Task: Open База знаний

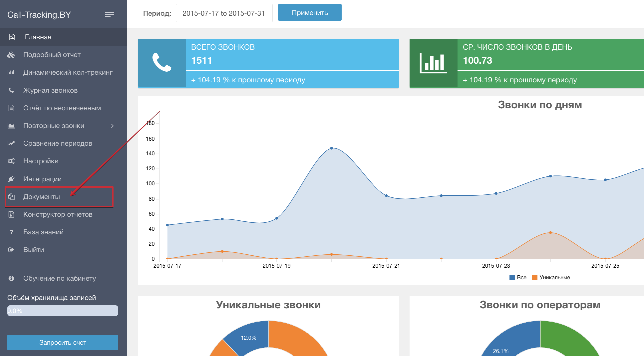Action: (64, 232)
